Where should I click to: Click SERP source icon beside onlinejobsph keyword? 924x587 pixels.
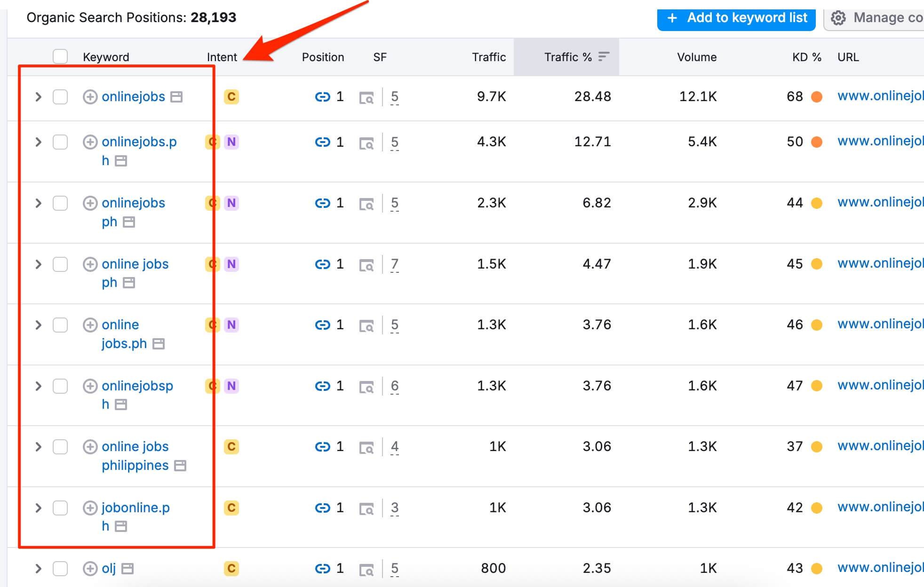click(x=121, y=405)
